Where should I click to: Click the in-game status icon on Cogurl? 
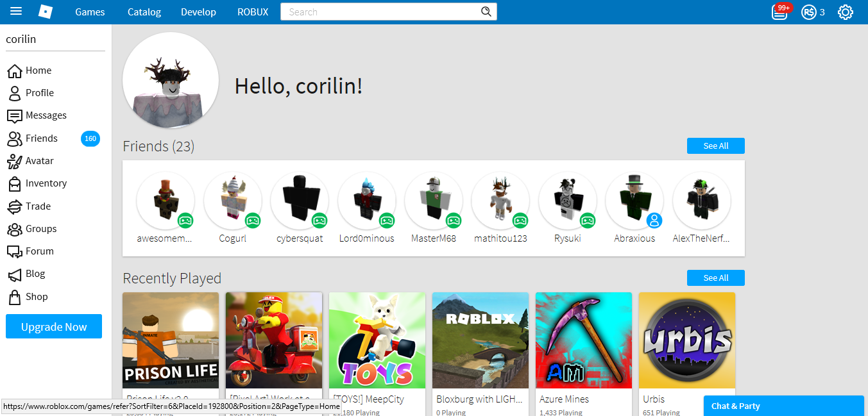pyautogui.click(x=253, y=220)
